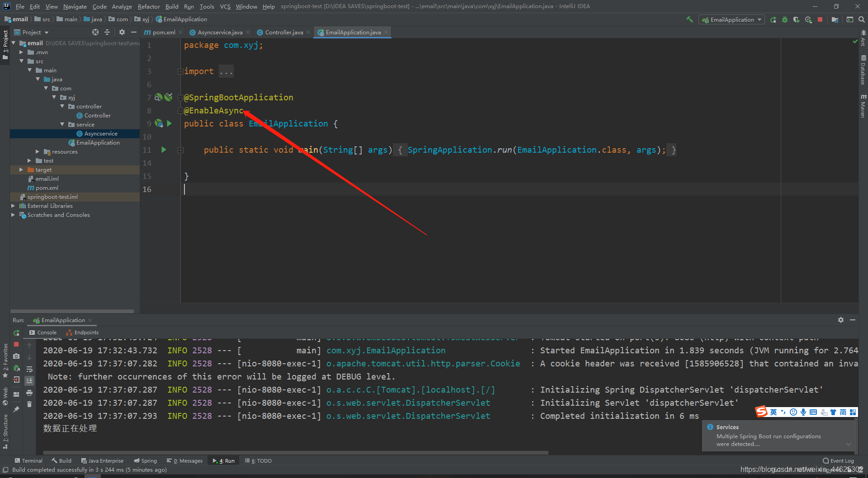Open the Navigate menu
Screen dimensions: 868x478
(x=75, y=6)
